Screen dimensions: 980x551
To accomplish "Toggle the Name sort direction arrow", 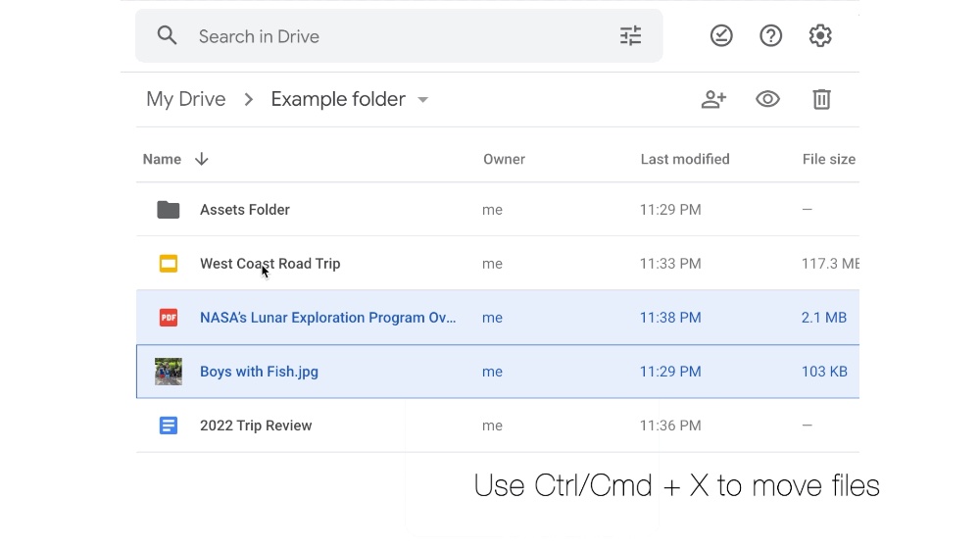I will [x=202, y=159].
